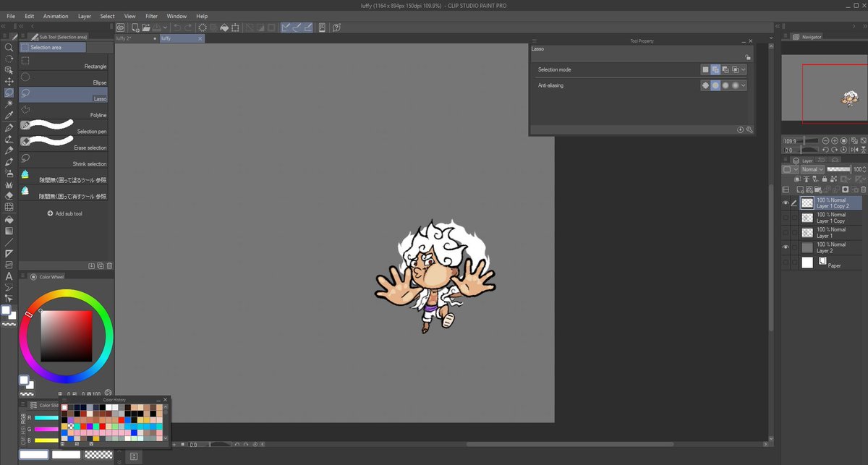868x465 pixels.
Task: Set Selection mode to Add to selection
Action: pyautogui.click(x=715, y=69)
